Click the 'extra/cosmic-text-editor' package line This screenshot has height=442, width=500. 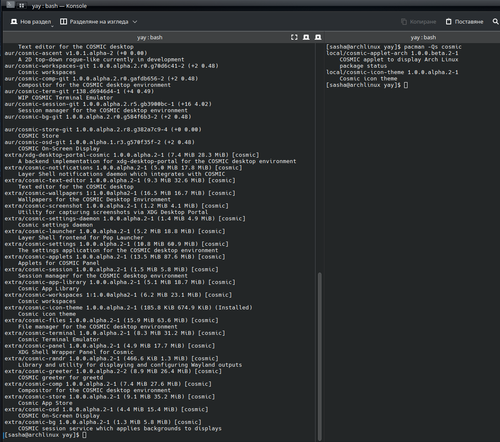[120, 180]
